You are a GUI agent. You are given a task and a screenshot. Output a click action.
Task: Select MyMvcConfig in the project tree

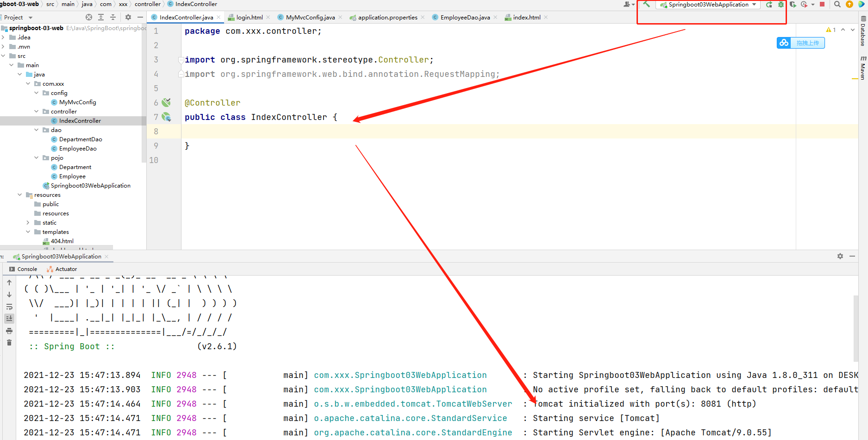(73, 102)
